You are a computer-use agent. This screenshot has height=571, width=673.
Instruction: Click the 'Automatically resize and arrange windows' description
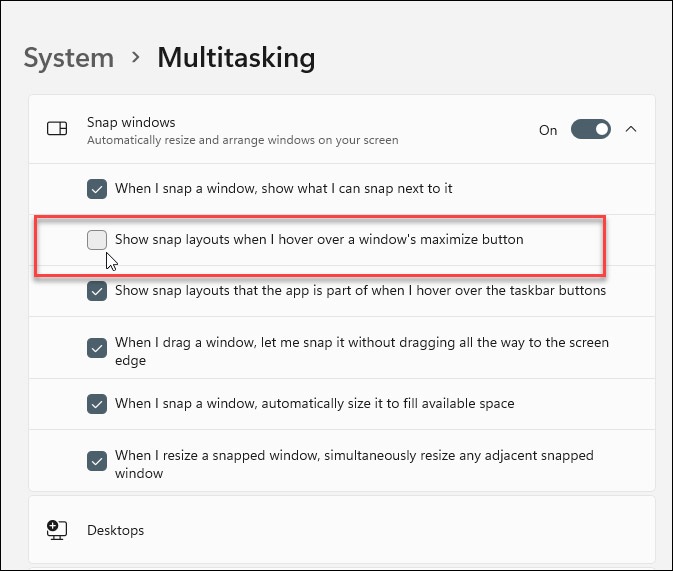[x=242, y=141]
